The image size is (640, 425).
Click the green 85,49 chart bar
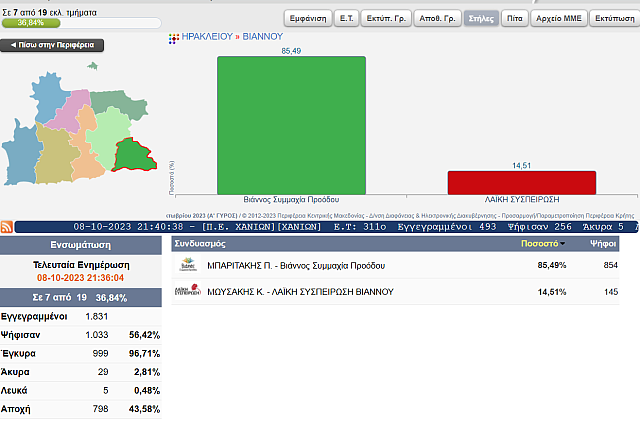click(x=291, y=125)
